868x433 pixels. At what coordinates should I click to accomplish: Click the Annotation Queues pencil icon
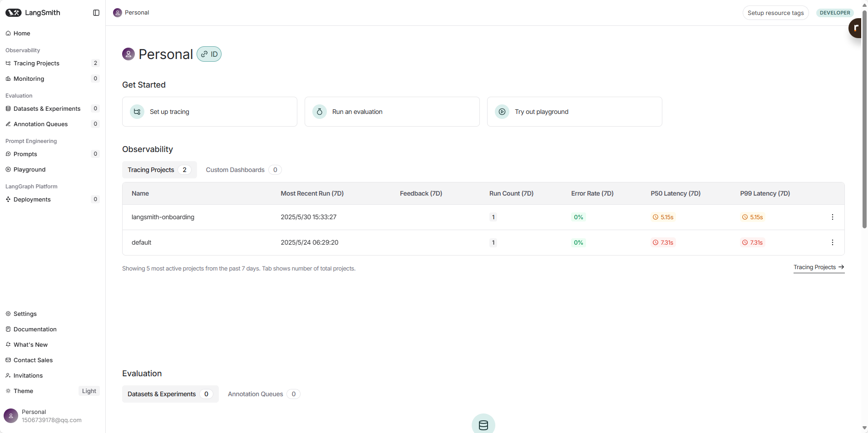coord(8,124)
